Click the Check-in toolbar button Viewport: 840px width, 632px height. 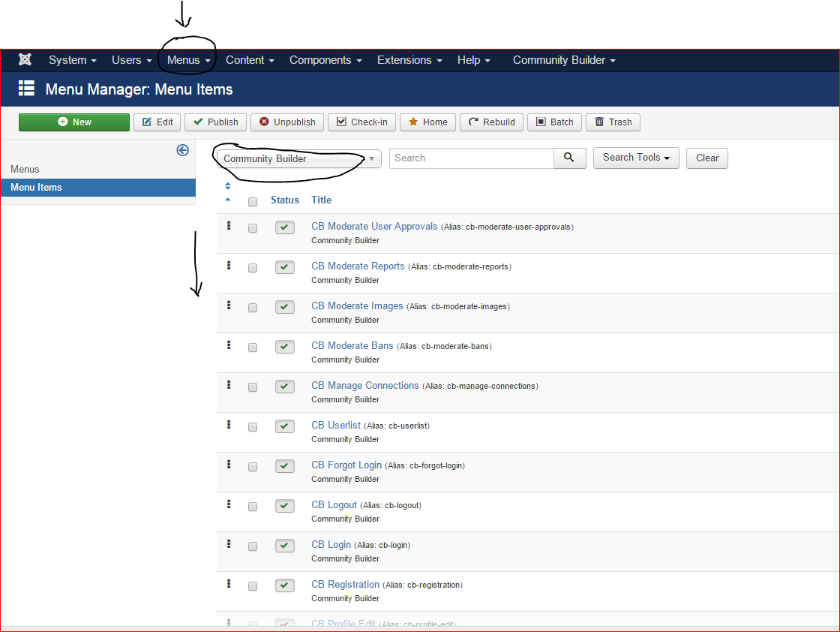361,122
